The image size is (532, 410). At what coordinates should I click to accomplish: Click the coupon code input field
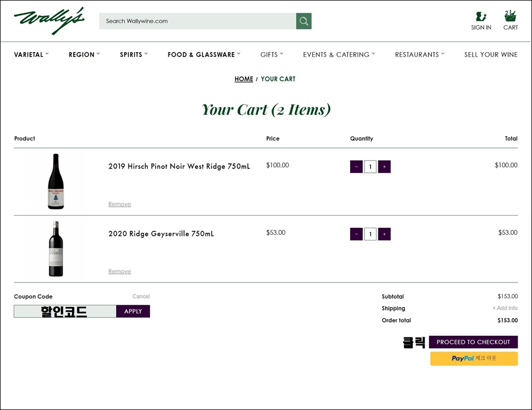click(65, 311)
